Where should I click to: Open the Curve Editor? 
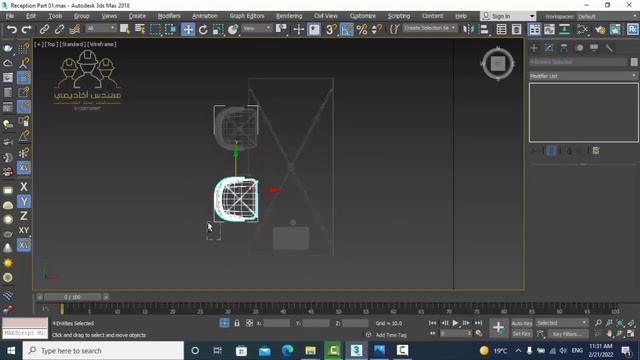(x=549, y=29)
